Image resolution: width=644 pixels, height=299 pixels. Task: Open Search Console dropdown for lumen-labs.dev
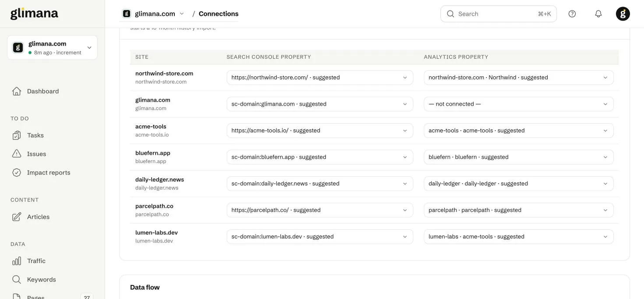(x=320, y=237)
